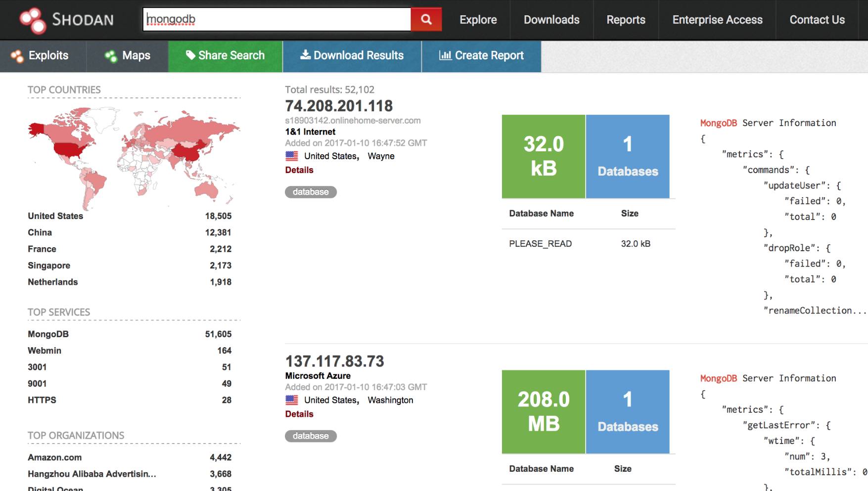This screenshot has width=868, height=491.
Task: Click inside the mongodb search field
Action: tap(277, 19)
